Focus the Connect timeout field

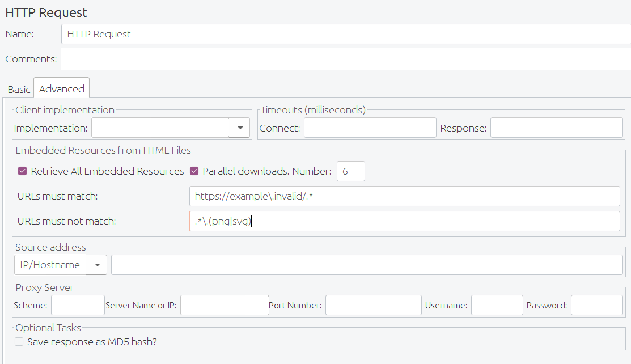pyautogui.click(x=369, y=128)
